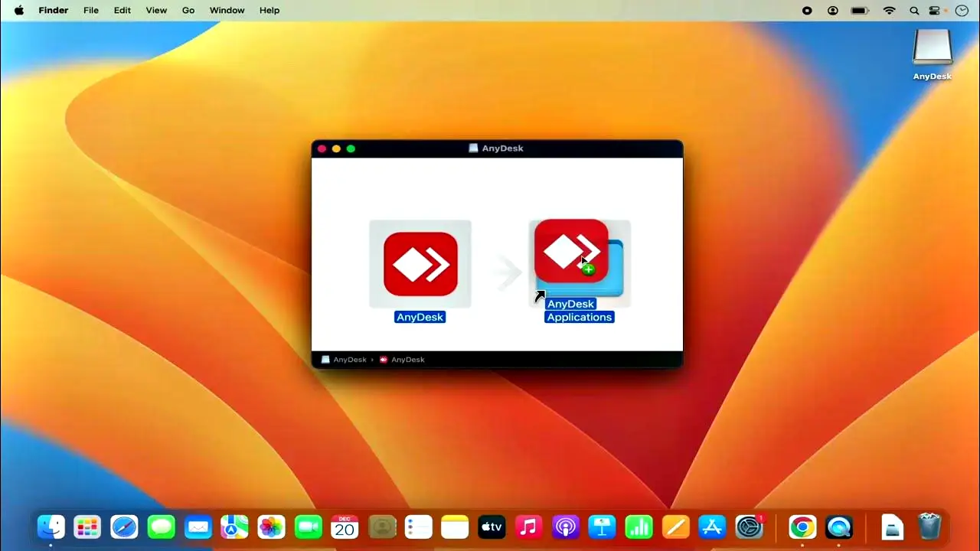Open Music from the Dock

pyautogui.click(x=528, y=527)
